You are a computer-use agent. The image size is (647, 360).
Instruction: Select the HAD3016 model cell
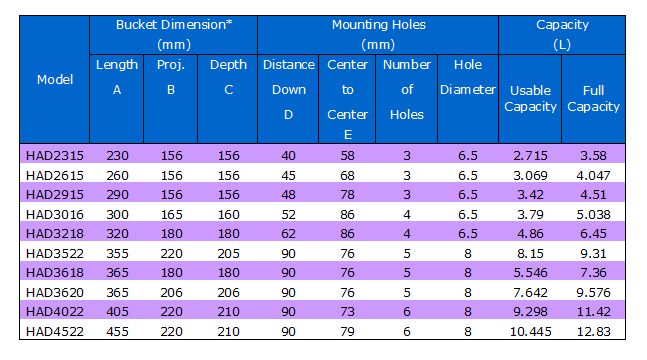pyautogui.click(x=55, y=215)
